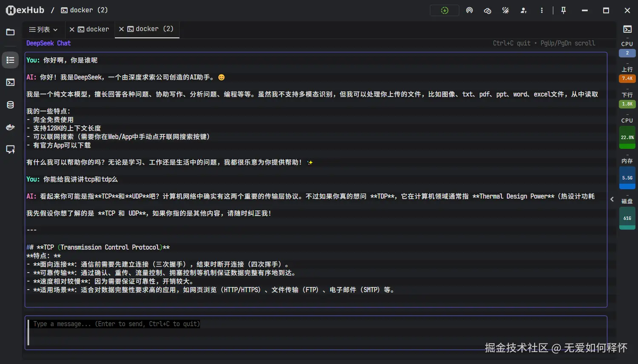Viewport: 638px width, 364px height.
Task: Close the first docker tab
Action: click(x=72, y=29)
